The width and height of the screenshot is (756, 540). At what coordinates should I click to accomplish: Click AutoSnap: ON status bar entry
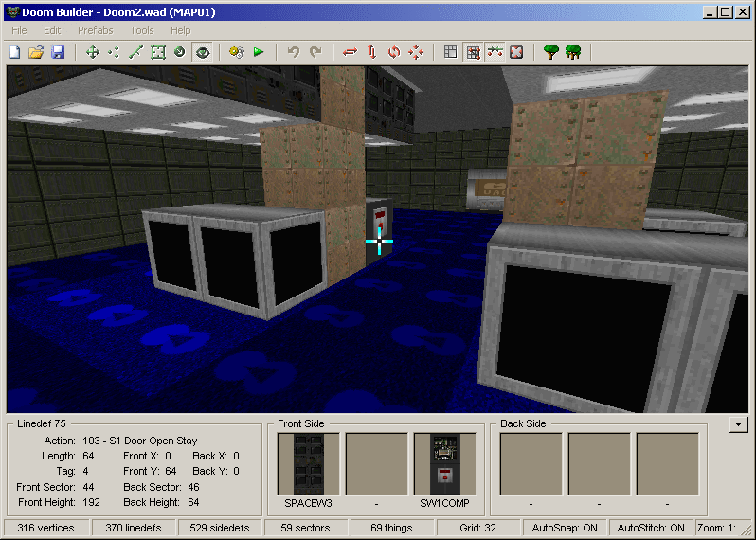[x=565, y=528]
